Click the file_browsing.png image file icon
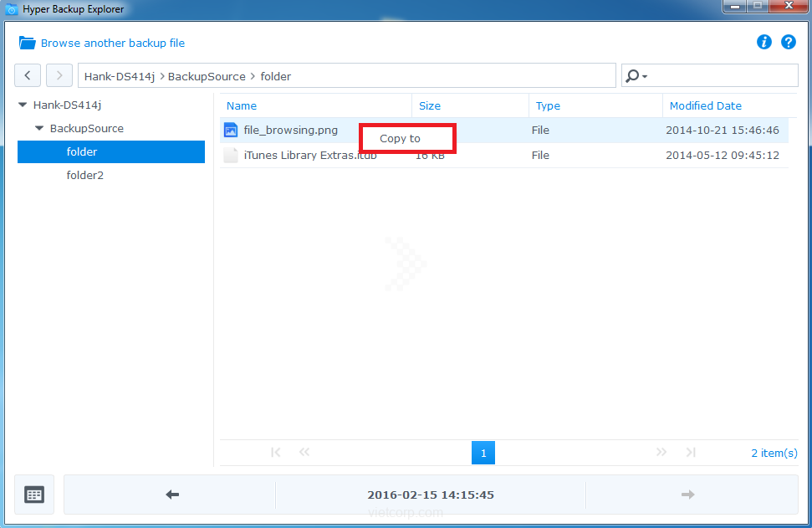This screenshot has width=812, height=528. click(231, 131)
